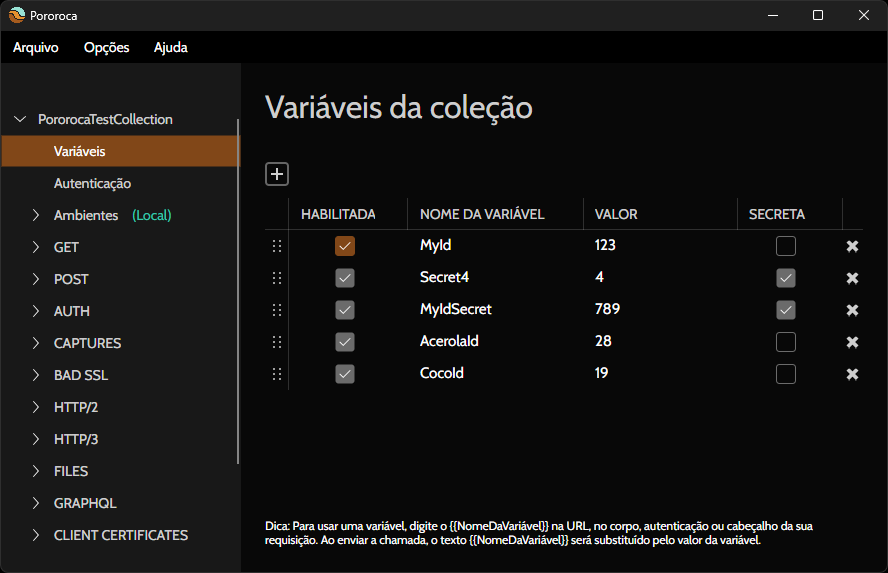Image resolution: width=888 pixels, height=573 pixels.
Task: Remove the AcerolaId variable with its X icon
Action: [852, 342]
